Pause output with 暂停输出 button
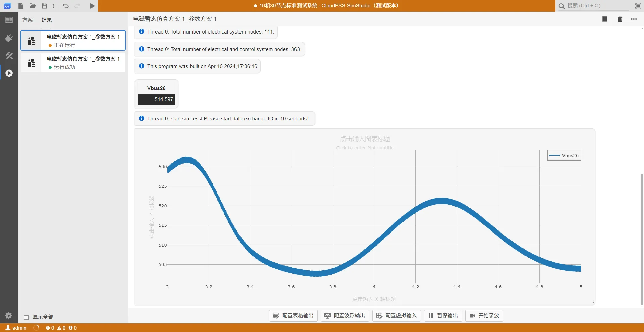Viewport: 644px width, 332px height. (443, 316)
